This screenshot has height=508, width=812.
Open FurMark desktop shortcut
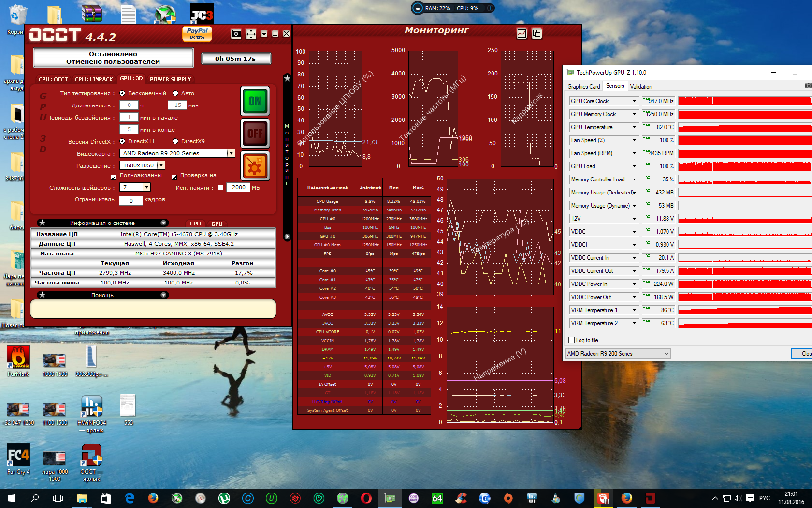(18, 361)
